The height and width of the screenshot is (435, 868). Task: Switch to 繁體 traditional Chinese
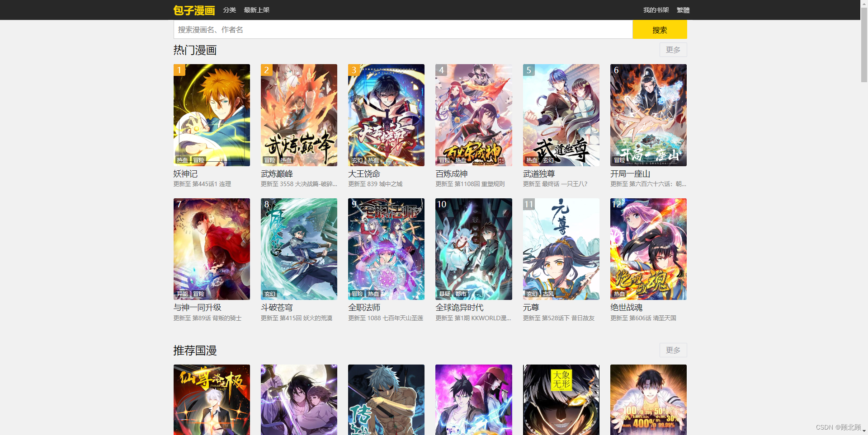tap(683, 10)
